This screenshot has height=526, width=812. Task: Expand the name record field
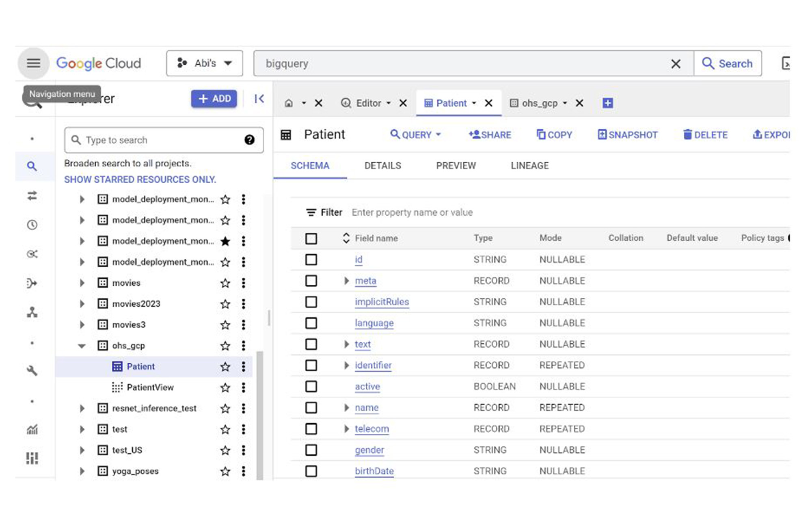[346, 407]
